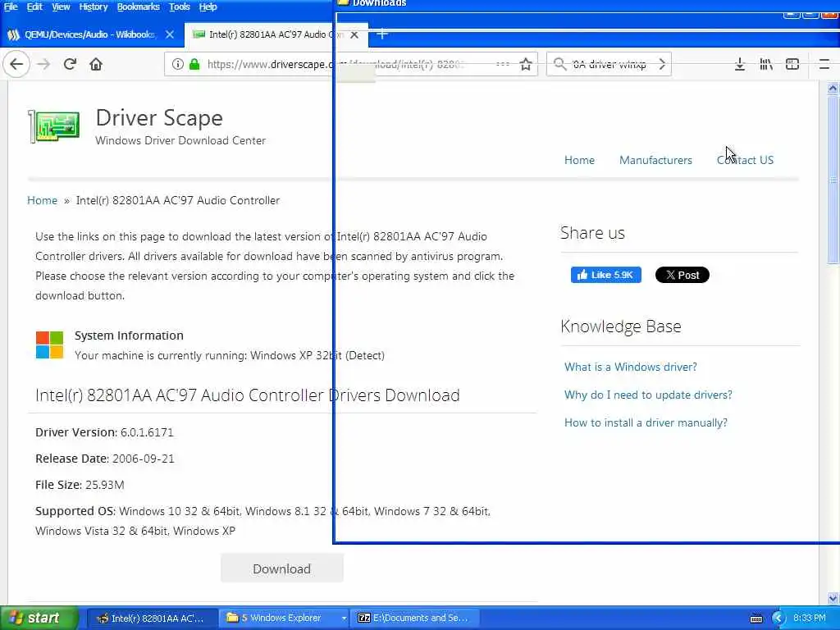840x630 pixels.
Task: Click the Windows logo beside System Information
Action: point(50,345)
